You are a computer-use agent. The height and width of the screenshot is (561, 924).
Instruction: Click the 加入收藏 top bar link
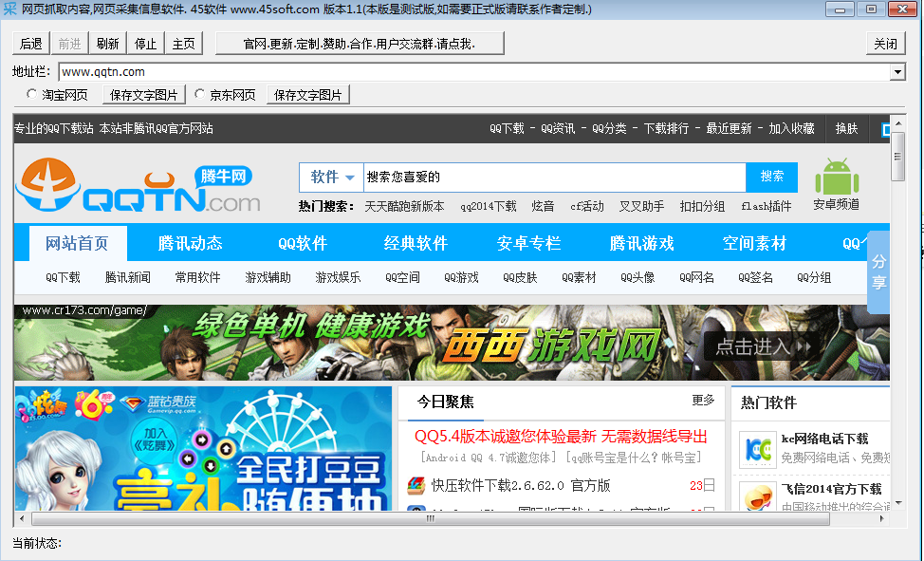click(791, 128)
